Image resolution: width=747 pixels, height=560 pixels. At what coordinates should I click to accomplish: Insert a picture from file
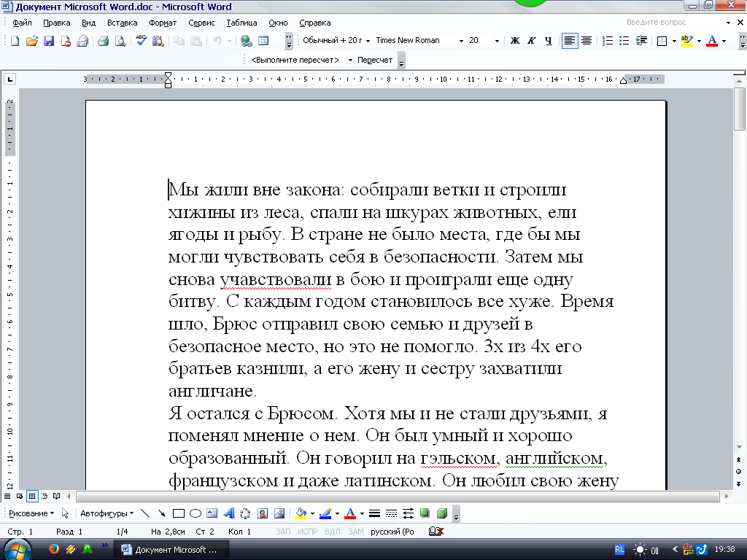tap(279, 513)
